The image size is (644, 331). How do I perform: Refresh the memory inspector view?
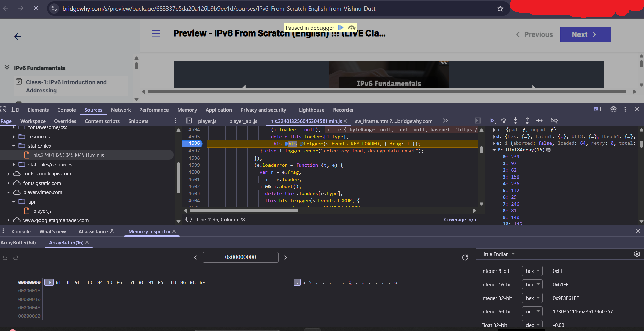click(465, 258)
